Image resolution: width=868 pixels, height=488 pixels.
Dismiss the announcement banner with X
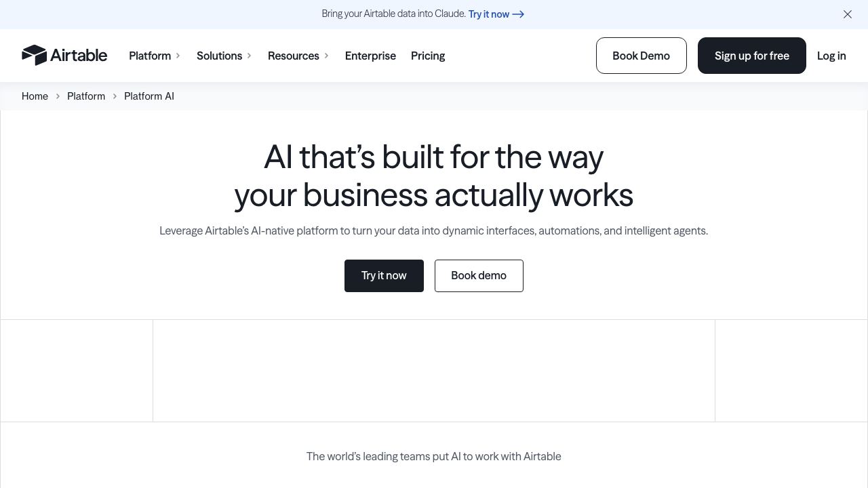pyautogui.click(x=848, y=14)
